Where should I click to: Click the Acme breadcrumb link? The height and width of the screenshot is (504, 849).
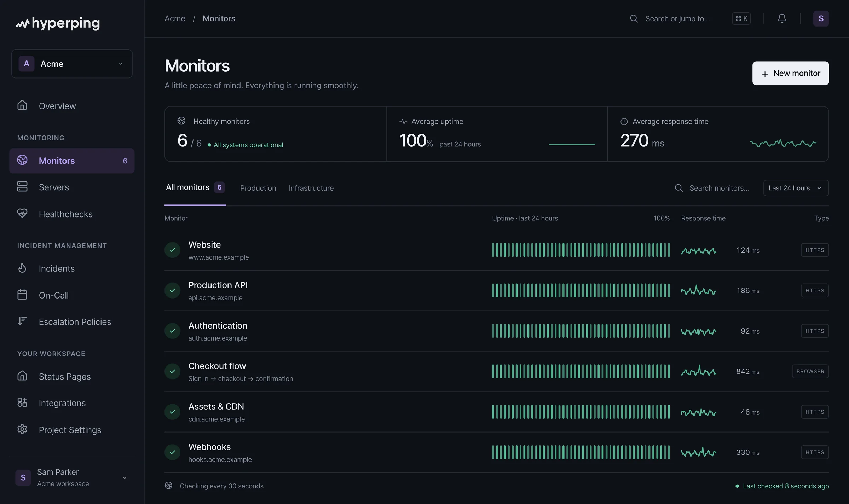pos(175,18)
